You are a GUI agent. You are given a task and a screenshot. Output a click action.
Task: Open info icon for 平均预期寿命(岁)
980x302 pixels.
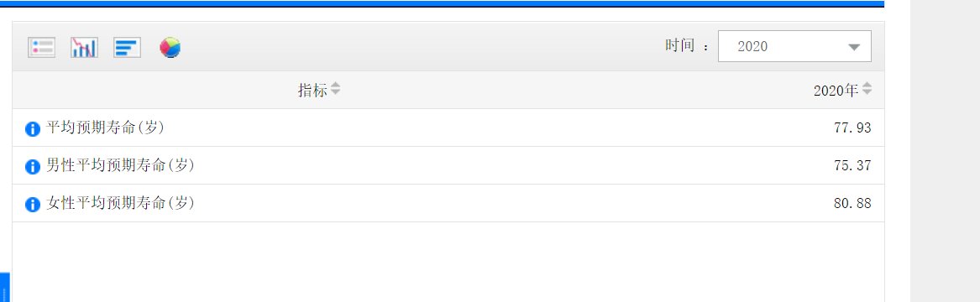click(33, 129)
